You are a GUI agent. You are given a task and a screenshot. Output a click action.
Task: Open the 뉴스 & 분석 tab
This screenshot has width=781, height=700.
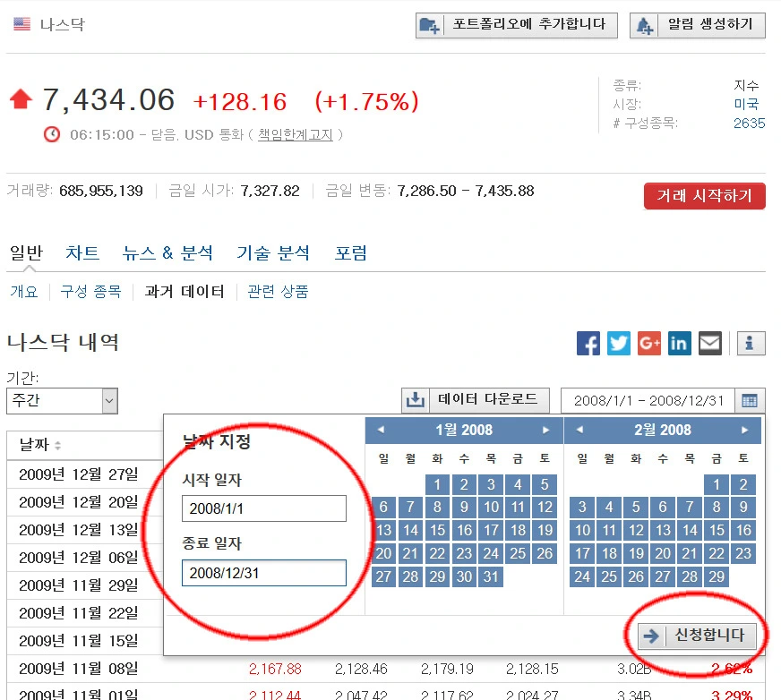coord(167,253)
